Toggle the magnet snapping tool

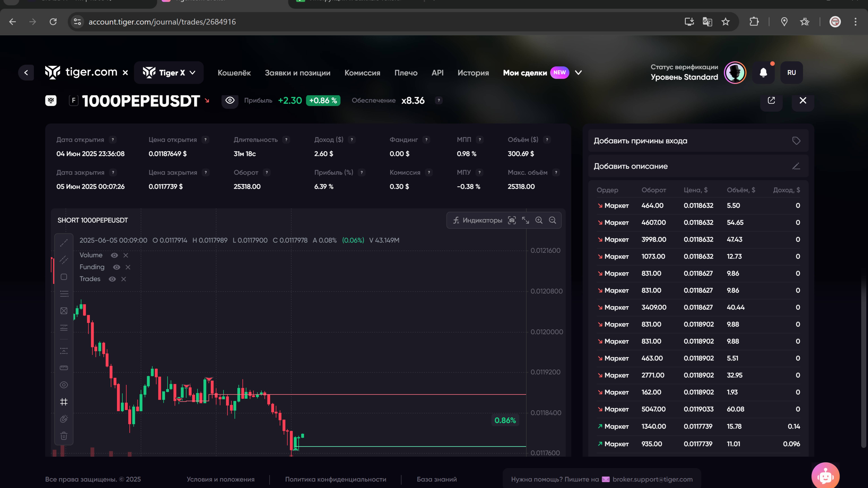[64, 419]
